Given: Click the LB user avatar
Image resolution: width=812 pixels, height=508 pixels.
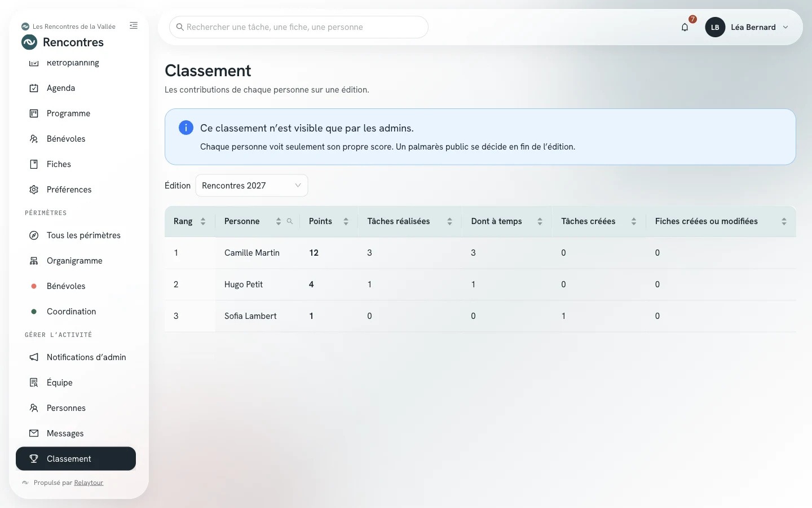Looking at the screenshot, I should 715,27.
